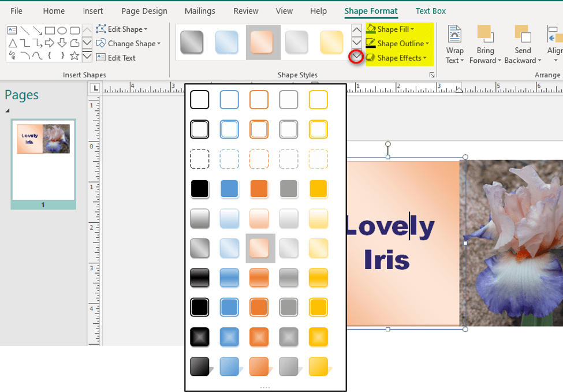
Task: Open the File menu
Action: 17,11
